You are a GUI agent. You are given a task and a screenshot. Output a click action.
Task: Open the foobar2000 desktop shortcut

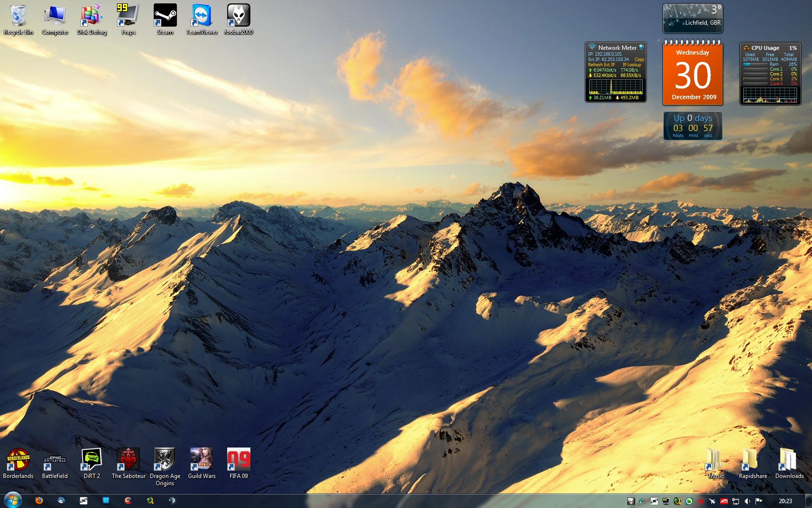click(238, 16)
